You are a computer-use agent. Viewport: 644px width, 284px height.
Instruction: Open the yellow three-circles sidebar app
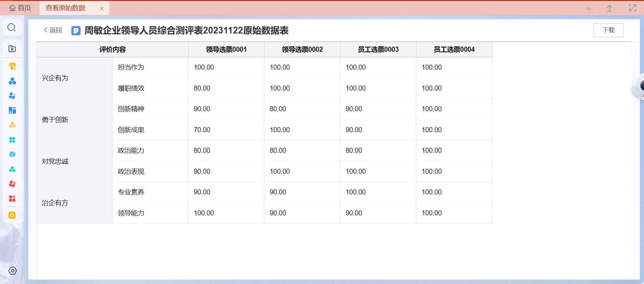coord(12,125)
